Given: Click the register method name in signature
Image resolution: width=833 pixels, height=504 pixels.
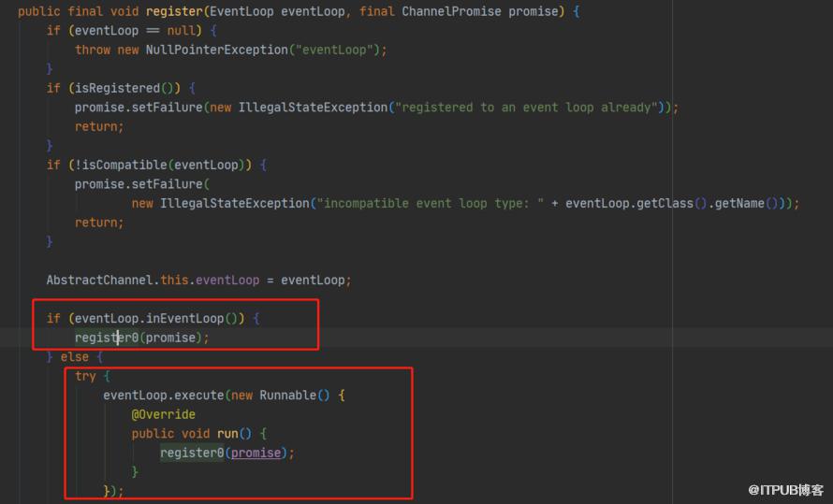Looking at the screenshot, I should coord(174,11).
